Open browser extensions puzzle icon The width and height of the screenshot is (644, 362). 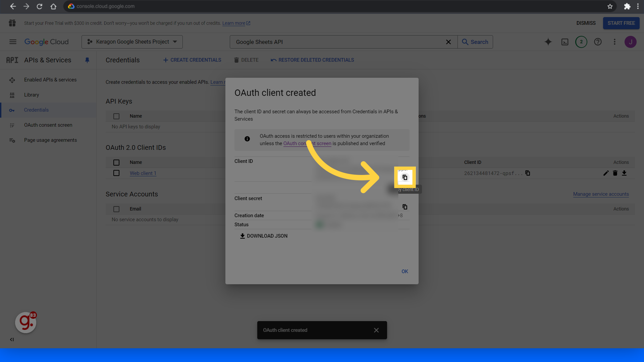pyautogui.click(x=627, y=6)
